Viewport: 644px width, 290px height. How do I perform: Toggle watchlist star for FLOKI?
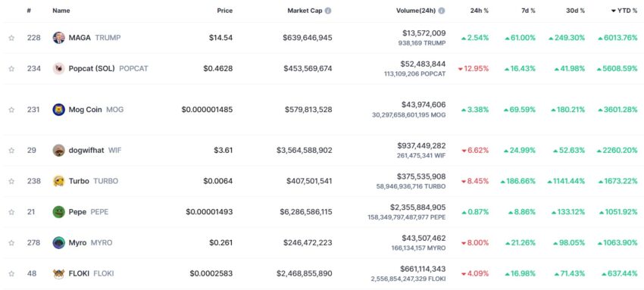(11, 273)
